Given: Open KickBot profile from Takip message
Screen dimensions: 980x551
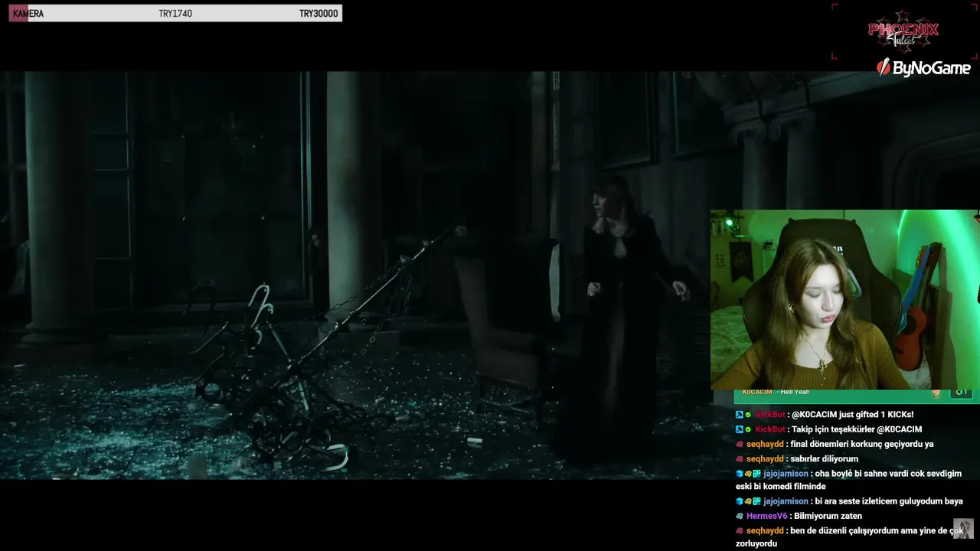Looking at the screenshot, I should point(770,429).
